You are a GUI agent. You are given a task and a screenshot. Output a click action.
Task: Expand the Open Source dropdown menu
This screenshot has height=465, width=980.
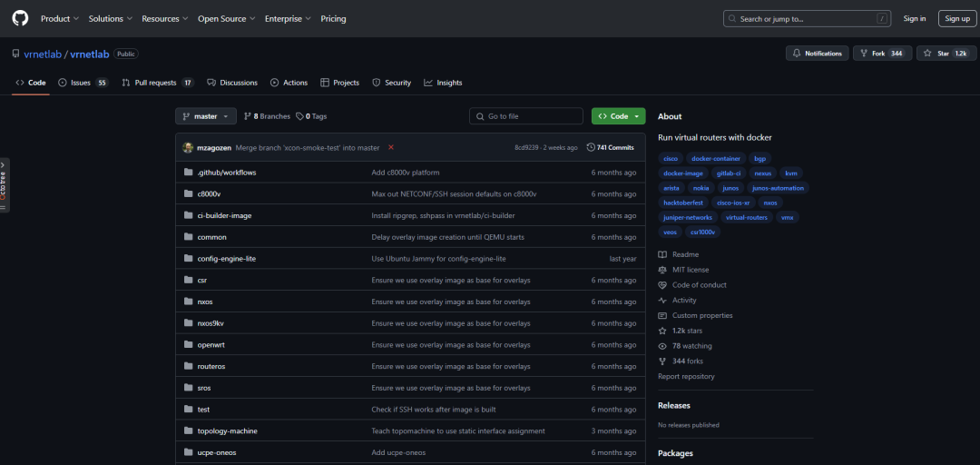[227, 19]
